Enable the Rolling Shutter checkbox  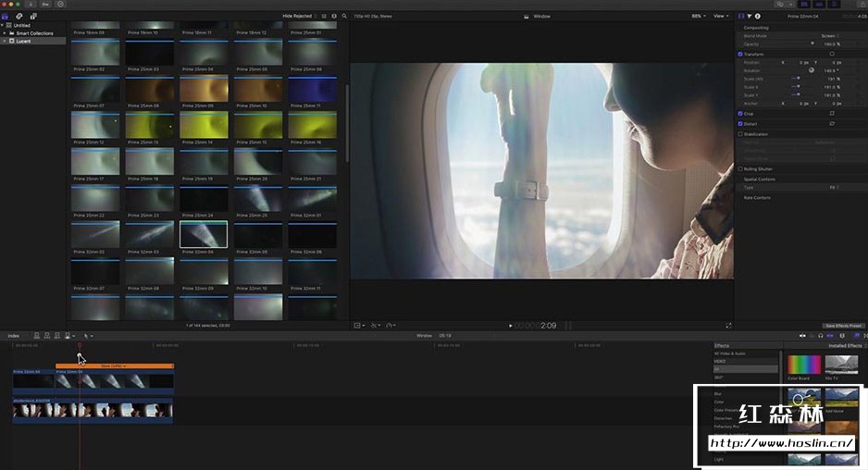pos(740,168)
